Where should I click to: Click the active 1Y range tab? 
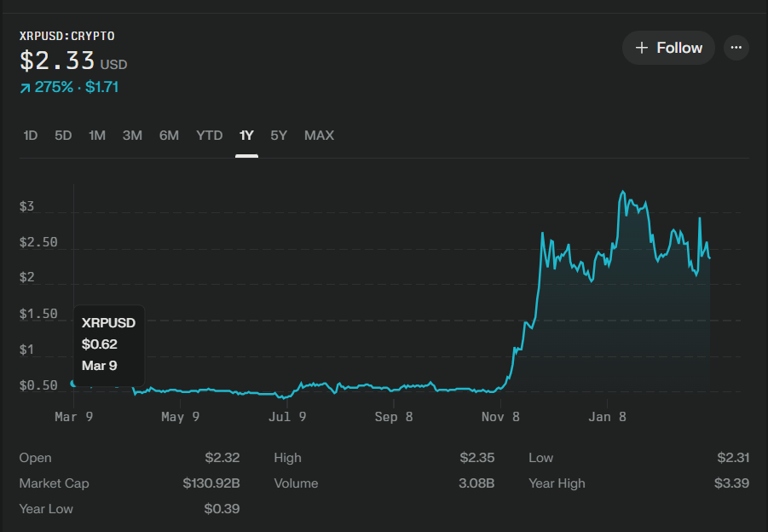tap(246, 136)
